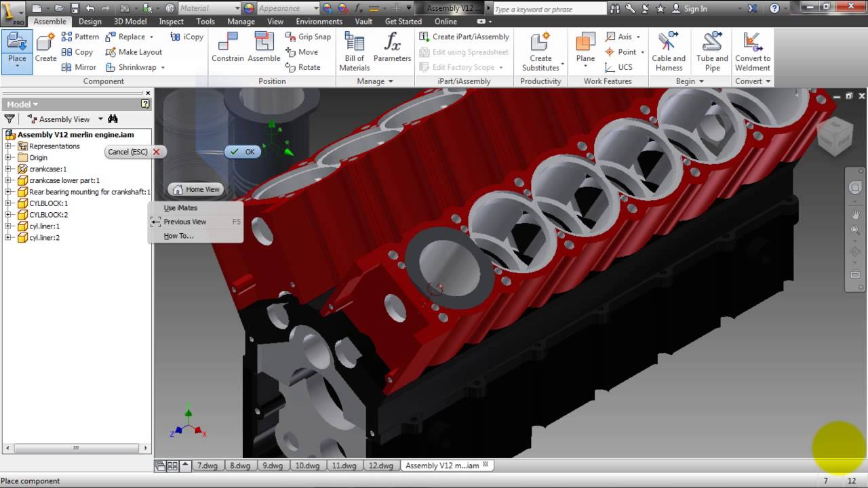Choose How To... in context menu
The height and width of the screenshot is (488, 868).
click(x=178, y=236)
